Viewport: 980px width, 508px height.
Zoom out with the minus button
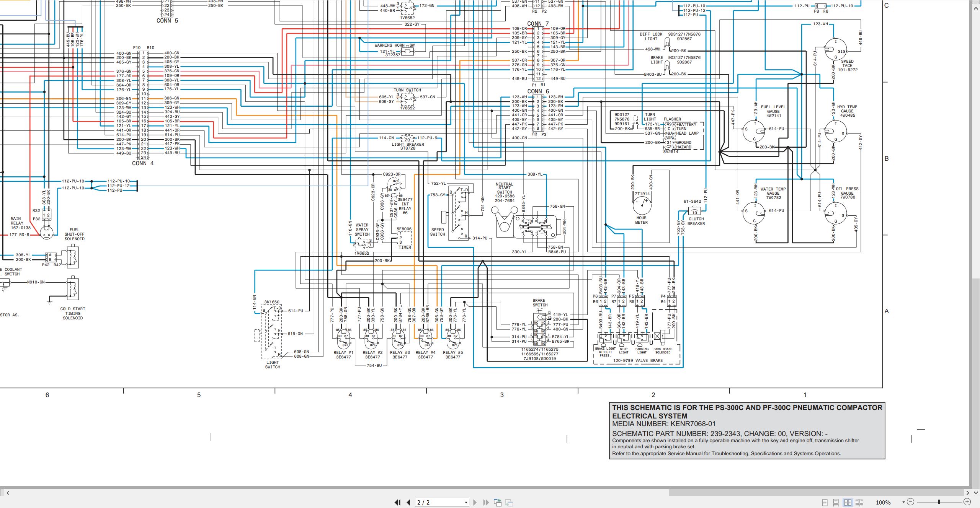pyautogui.click(x=911, y=502)
